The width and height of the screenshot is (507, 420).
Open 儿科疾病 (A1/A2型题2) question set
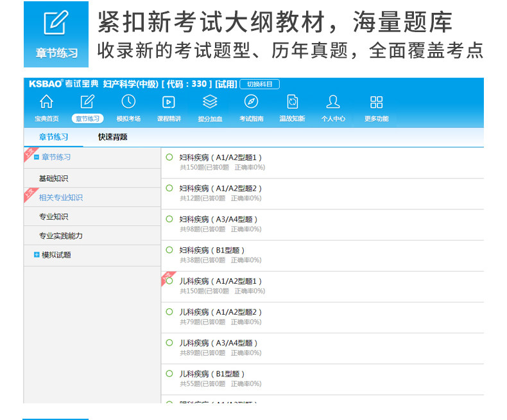(221, 312)
